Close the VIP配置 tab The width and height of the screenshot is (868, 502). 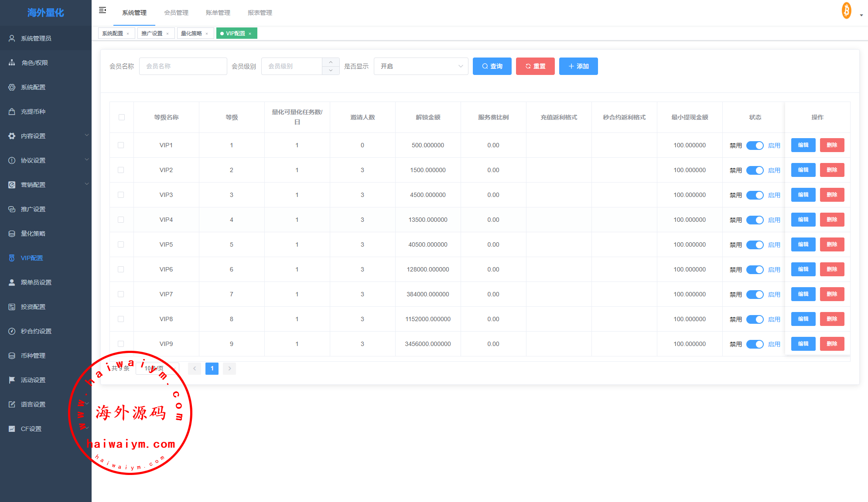[x=250, y=34]
